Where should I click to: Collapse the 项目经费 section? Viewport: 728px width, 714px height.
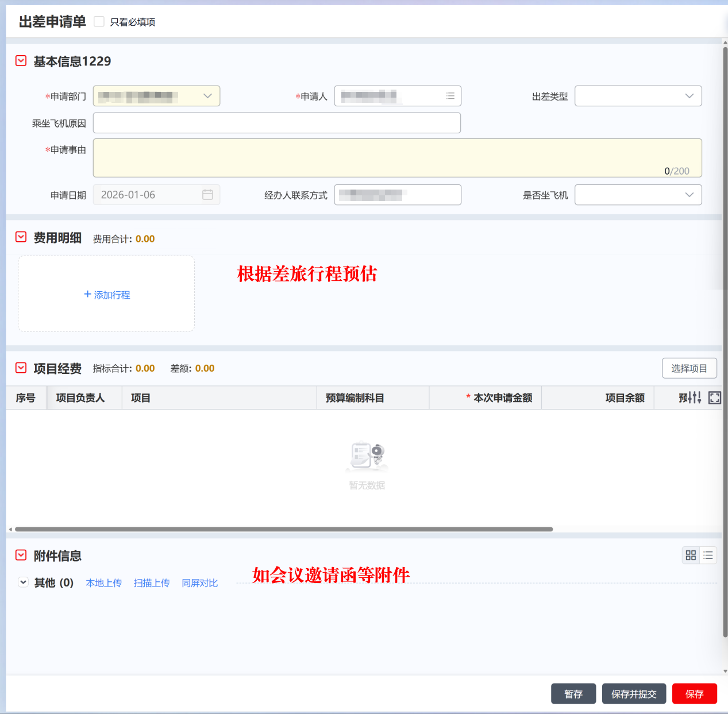tap(21, 368)
